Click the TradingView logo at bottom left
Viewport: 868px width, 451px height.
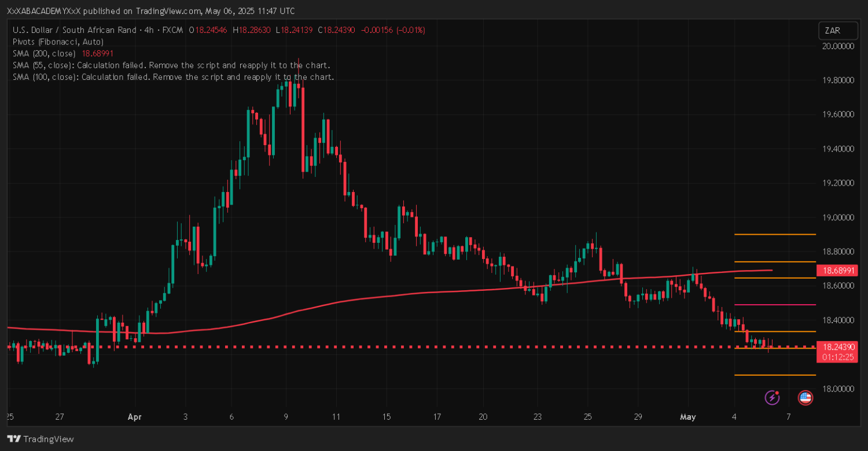coord(41,439)
